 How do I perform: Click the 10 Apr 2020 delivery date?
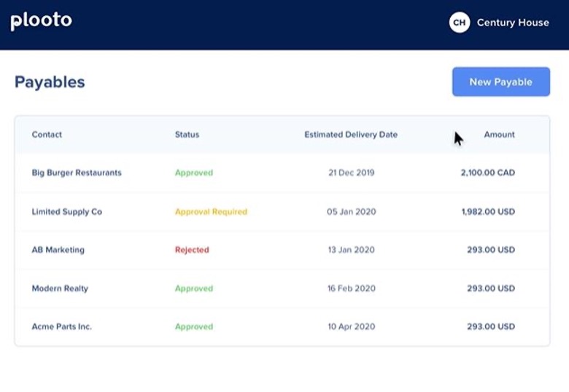352,326
